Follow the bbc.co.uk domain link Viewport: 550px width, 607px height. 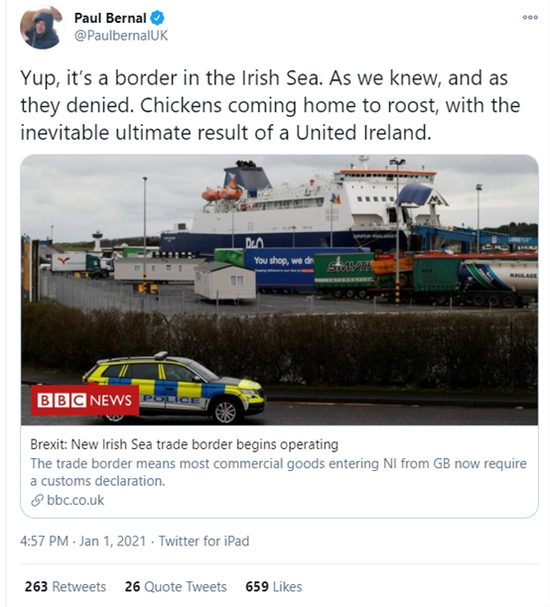coord(75,500)
